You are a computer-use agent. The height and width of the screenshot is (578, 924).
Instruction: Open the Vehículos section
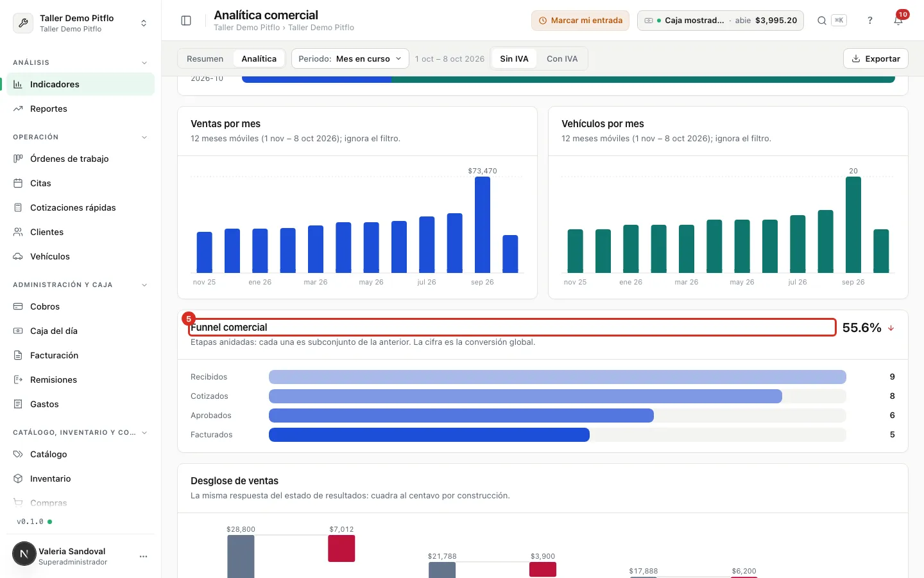click(x=80, y=256)
